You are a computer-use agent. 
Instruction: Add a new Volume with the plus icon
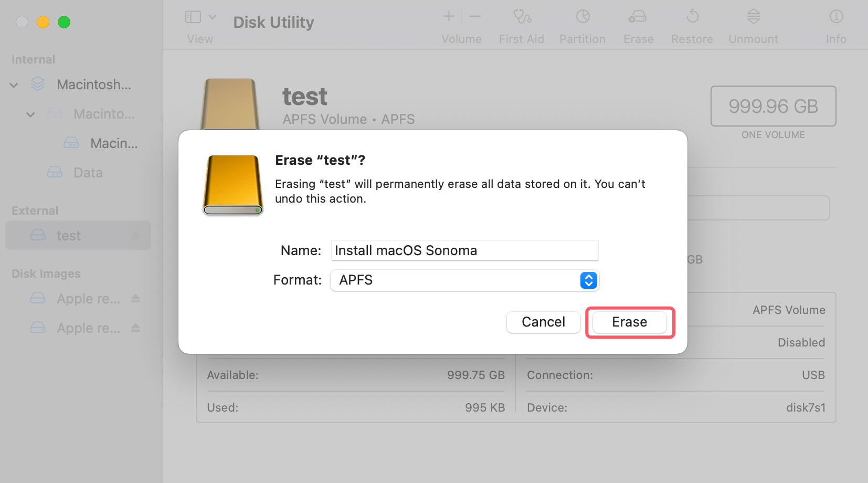(449, 16)
